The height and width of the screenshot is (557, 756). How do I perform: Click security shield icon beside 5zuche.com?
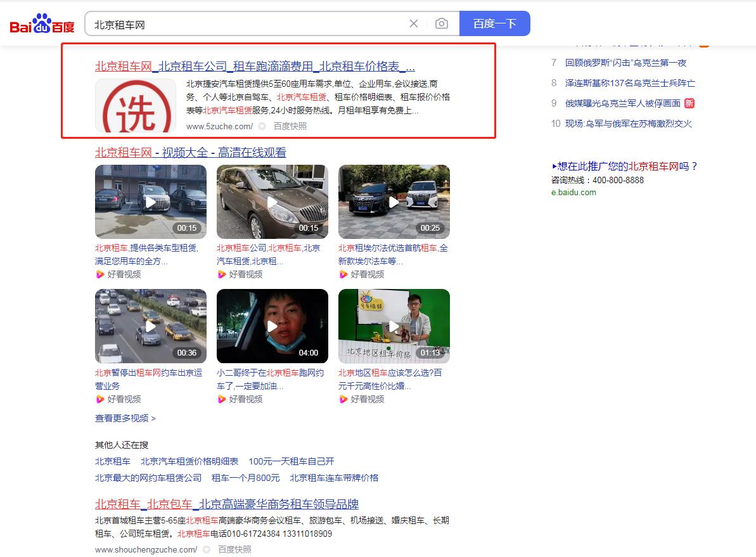tap(262, 126)
